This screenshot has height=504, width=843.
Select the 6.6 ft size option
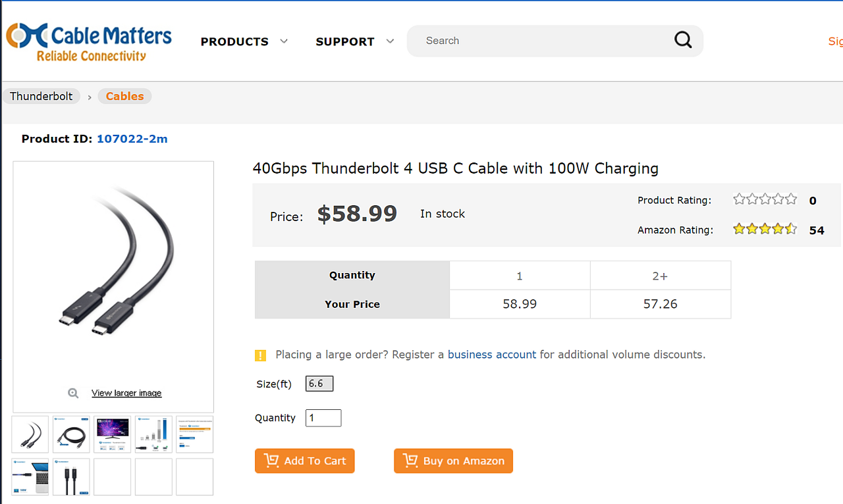[319, 384]
